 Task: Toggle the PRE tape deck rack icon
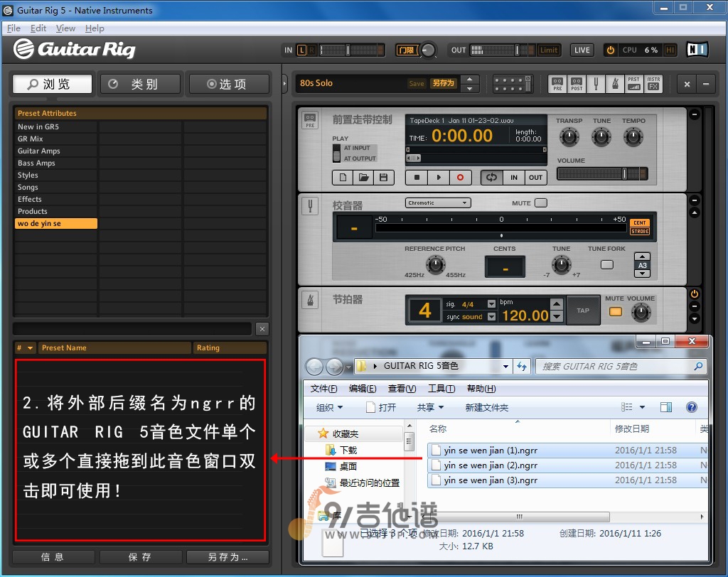tap(557, 84)
